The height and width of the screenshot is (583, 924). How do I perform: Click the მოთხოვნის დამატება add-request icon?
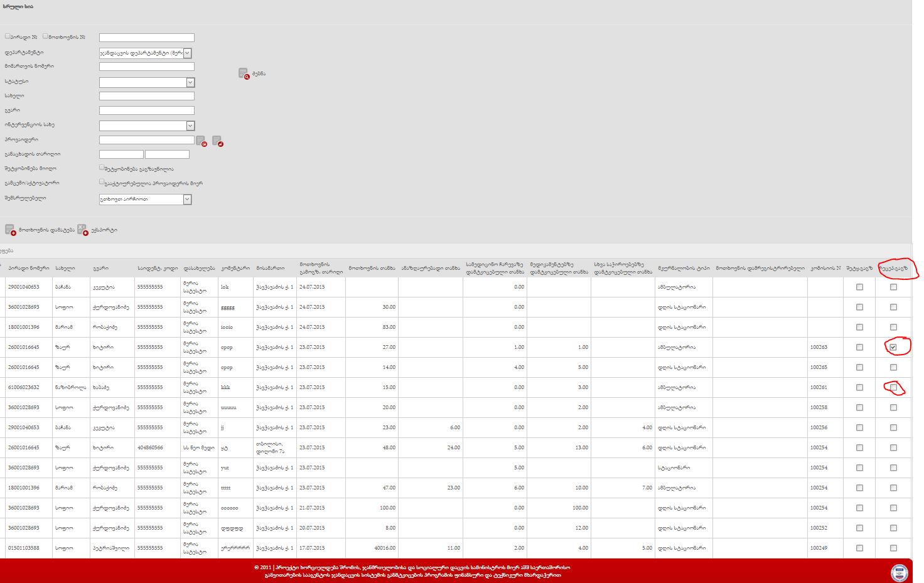[x=10, y=230]
